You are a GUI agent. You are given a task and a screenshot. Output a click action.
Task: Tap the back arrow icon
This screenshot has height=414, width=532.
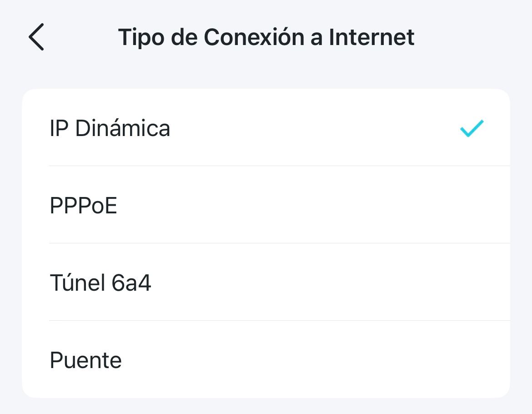pos(36,37)
